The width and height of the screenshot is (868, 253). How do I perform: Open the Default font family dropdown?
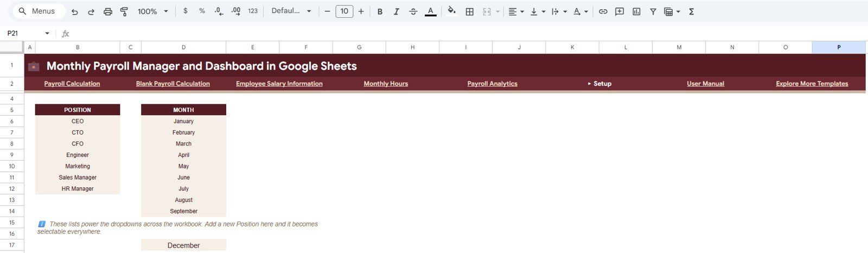coord(291,11)
